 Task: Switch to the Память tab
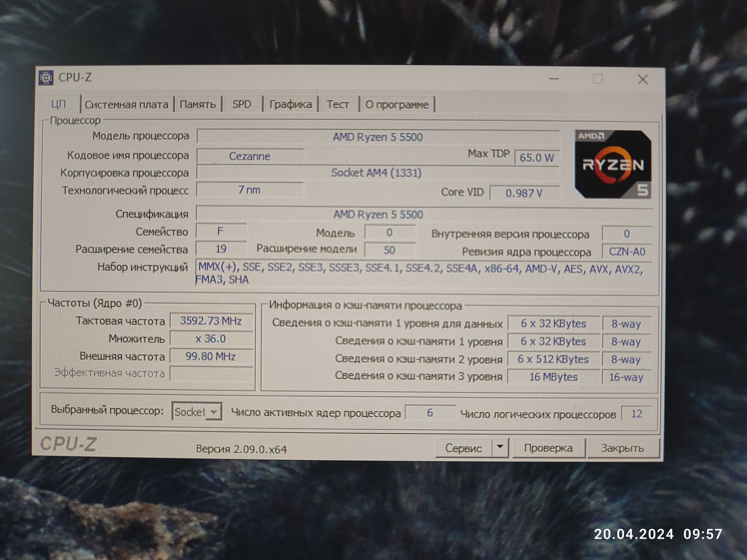point(198,105)
